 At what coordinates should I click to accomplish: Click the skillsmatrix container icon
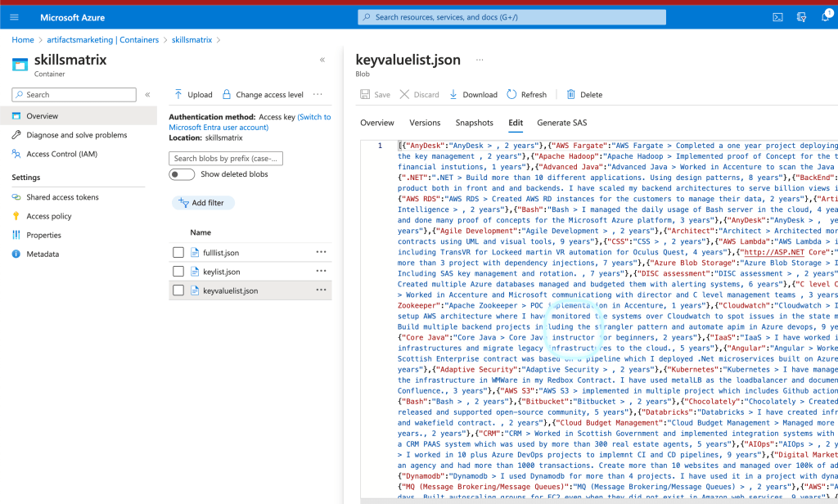point(20,65)
